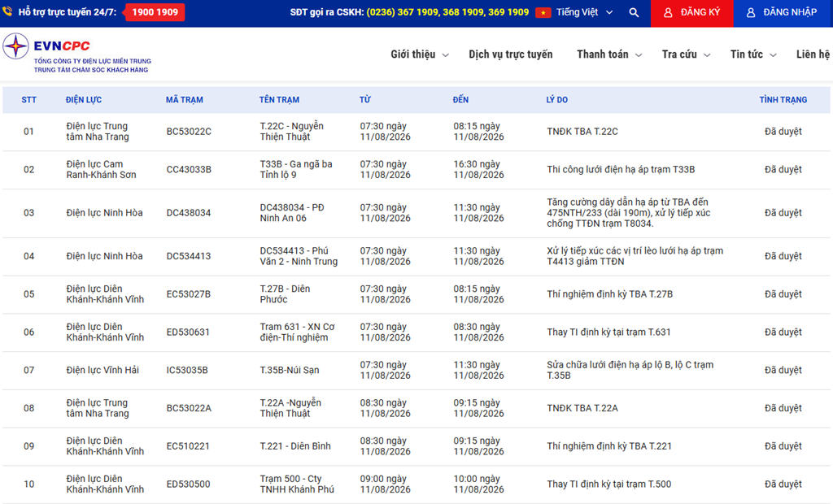Image resolution: width=833 pixels, height=504 pixels.
Task: Click Trạm 500 - Cty TNHH Khánh Phú
Action: (x=297, y=484)
